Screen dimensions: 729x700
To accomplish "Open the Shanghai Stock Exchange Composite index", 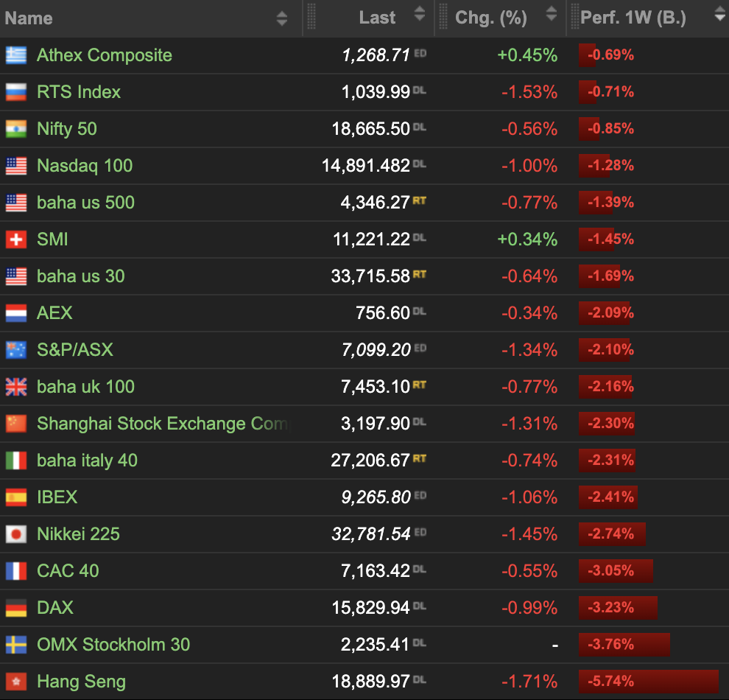I will (x=163, y=424).
